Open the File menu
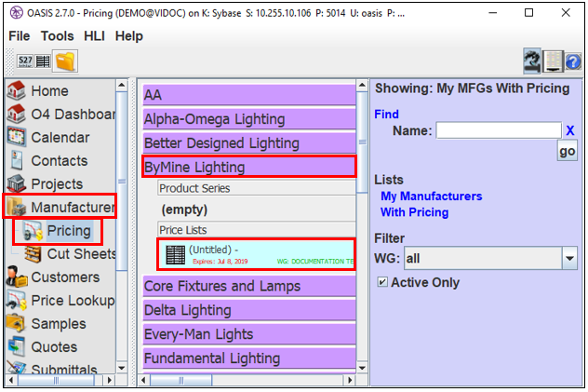 (20, 36)
